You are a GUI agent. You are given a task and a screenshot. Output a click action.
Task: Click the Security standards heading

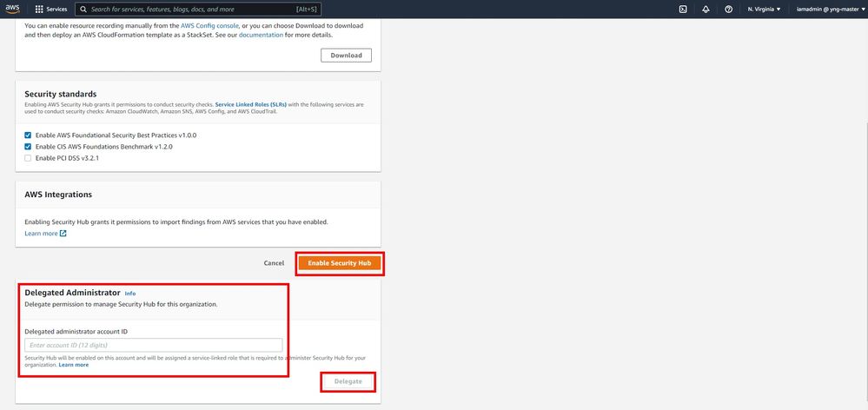click(x=61, y=94)
